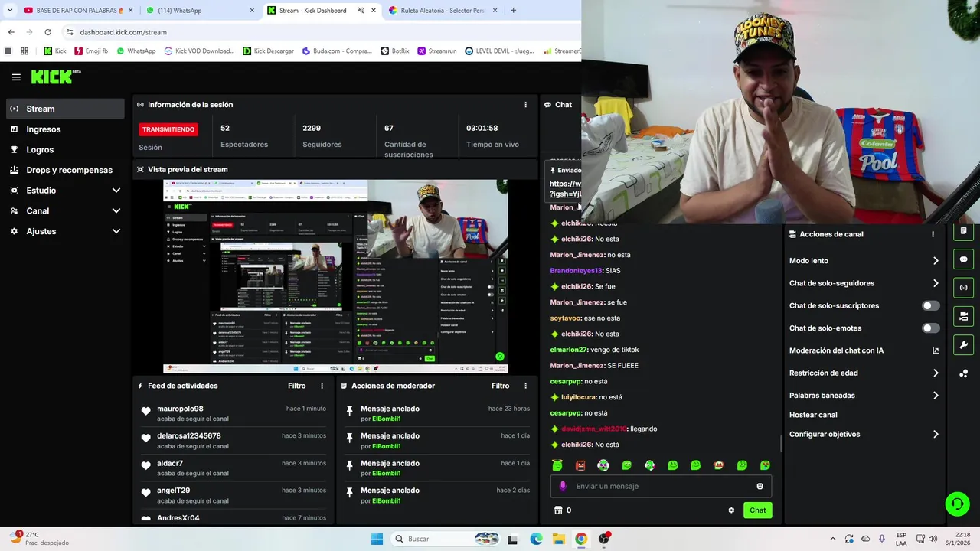Toggle Chat de solo-emotes switch
This screenshot has height=551, width=980.
click(930, 328)
